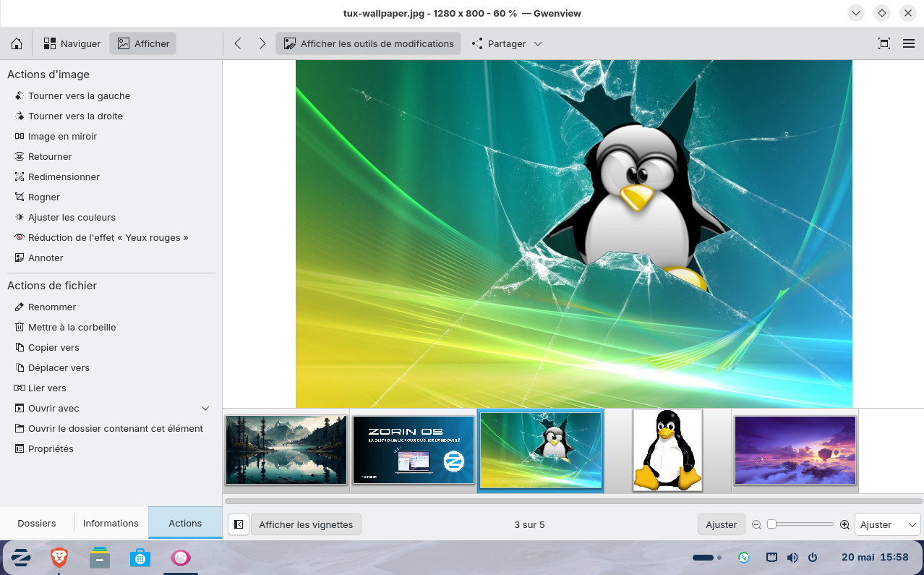Expand the Ouvrir avec submenu arrow
The image size is (924, 575).
[x=205, y=408]
